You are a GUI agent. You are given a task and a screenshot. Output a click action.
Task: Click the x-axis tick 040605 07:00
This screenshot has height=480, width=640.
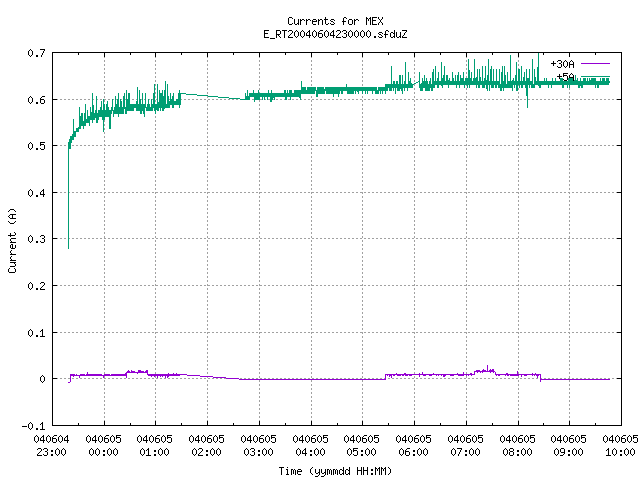click(x=465, y=446)
